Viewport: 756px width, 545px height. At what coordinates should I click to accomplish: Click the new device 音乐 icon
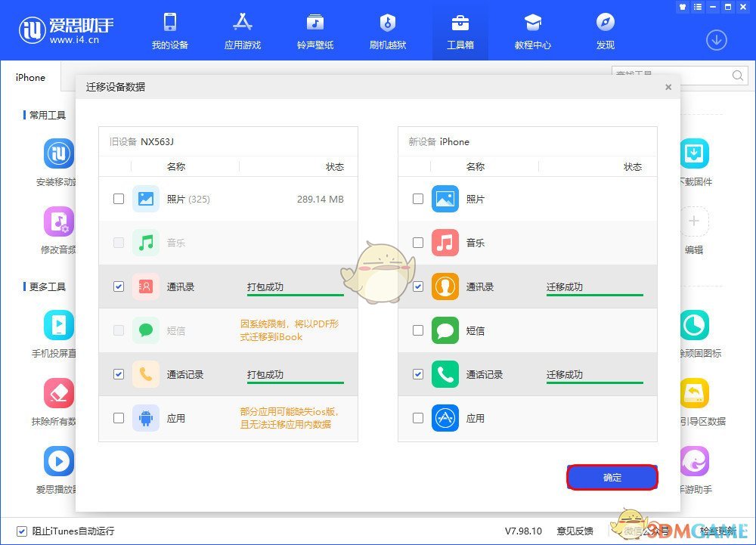(445, 243)
